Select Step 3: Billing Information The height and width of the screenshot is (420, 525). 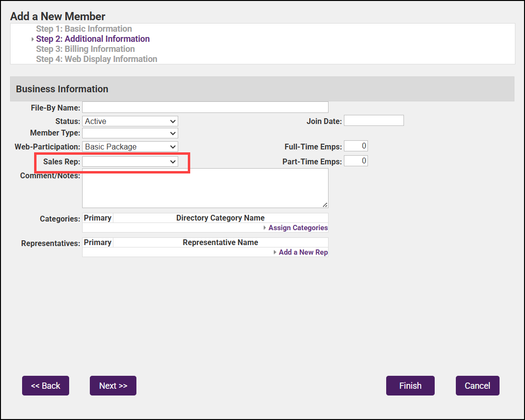pos(85,49)
